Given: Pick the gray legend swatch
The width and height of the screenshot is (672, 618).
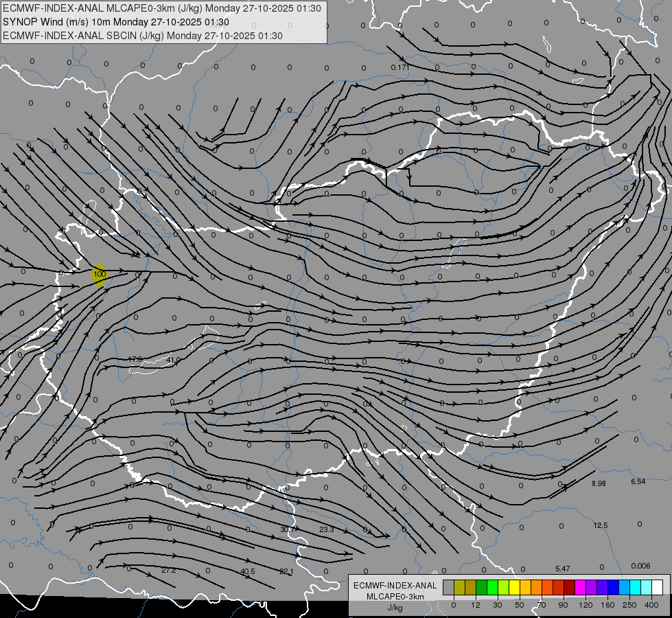Looking at the screenshot, I should pyautogui.click(x=449, y=587).
